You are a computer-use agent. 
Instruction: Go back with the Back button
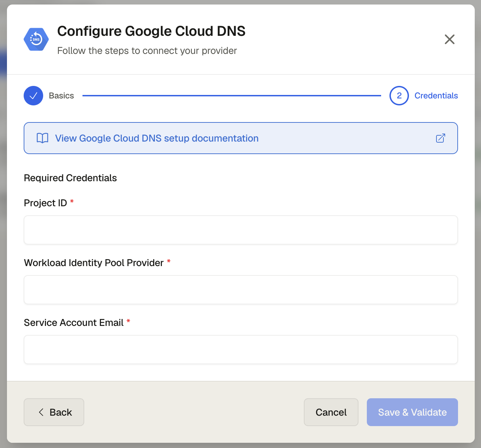click(54, 412)
